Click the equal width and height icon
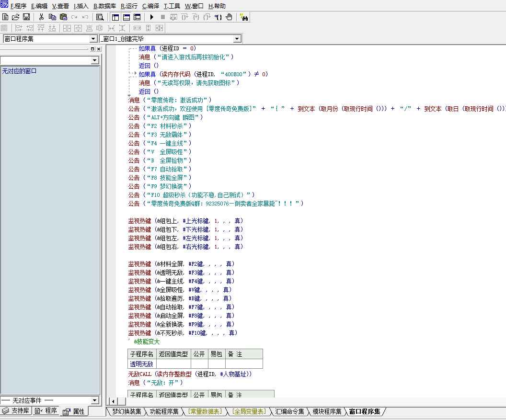This screenshot has height=420, width=506. pos(160,28)
